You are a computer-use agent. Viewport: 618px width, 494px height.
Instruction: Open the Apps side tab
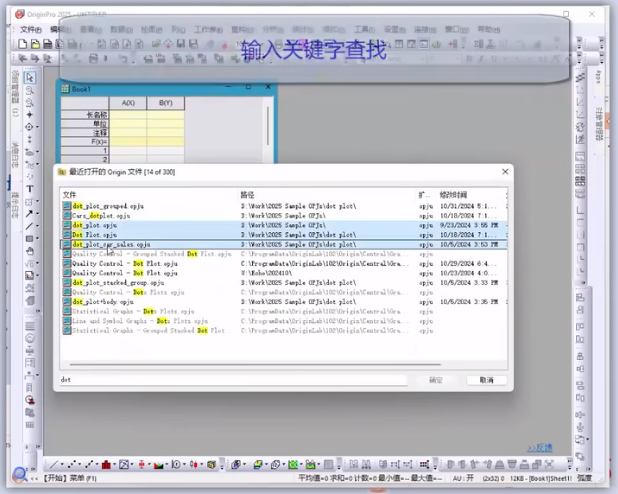click(x=599, y=76)
